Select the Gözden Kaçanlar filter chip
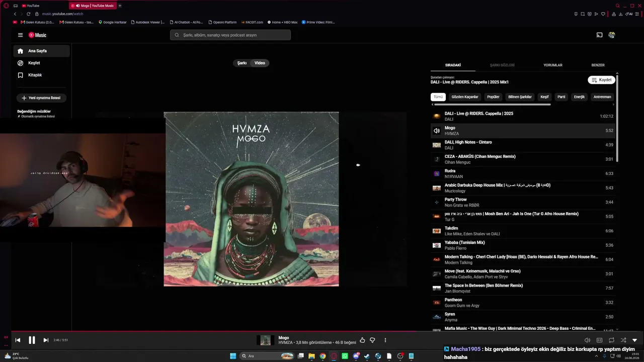 [465, 97]
